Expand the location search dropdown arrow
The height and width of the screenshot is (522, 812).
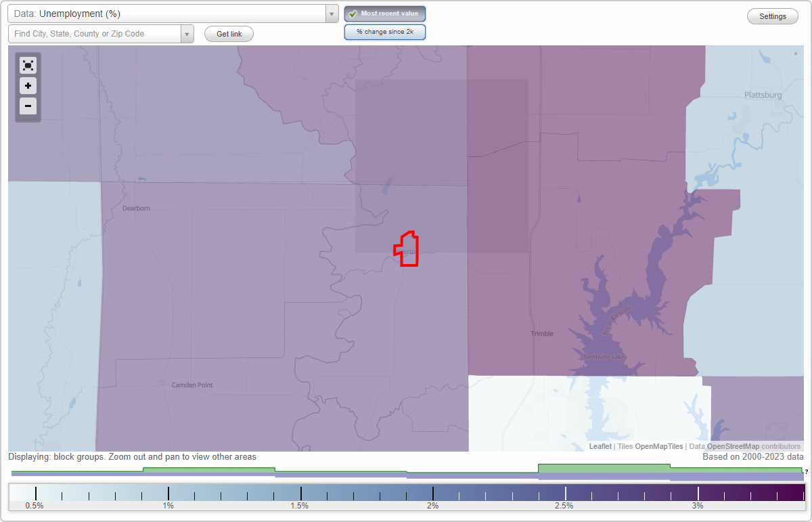187,34
